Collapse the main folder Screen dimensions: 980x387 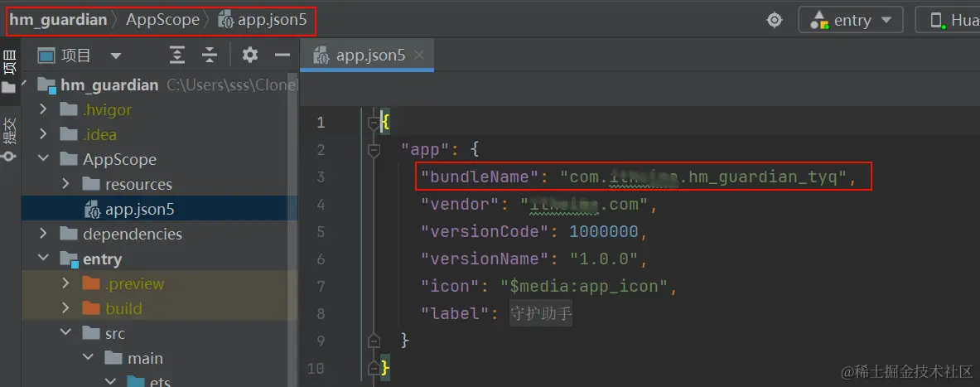88,359
